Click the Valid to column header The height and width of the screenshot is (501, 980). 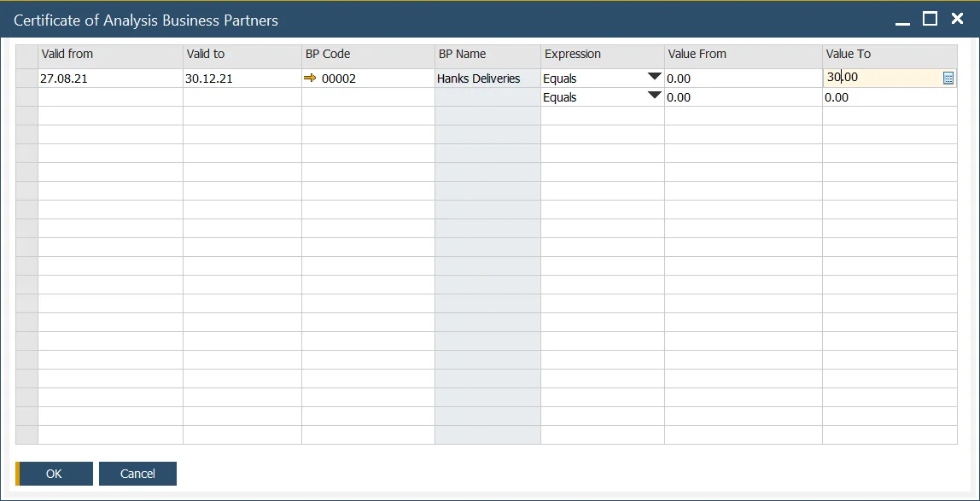[242, 54]
